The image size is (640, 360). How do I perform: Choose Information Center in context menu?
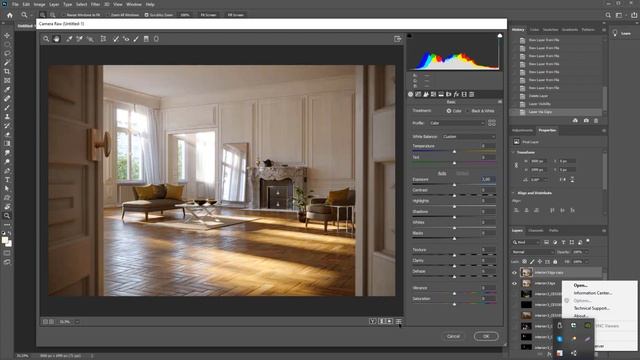593,293
